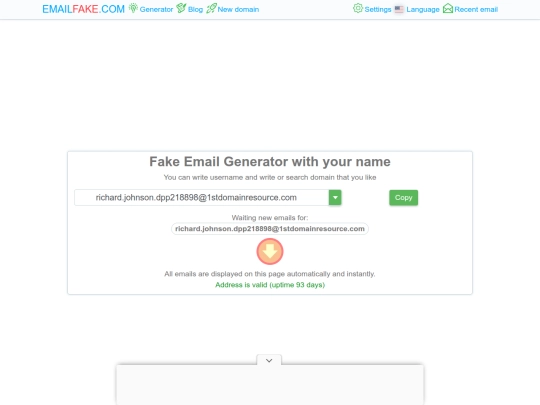Click the lightbulb Generator icon
The height and width of the screenshot is (405, 540).
coord(133,8)
